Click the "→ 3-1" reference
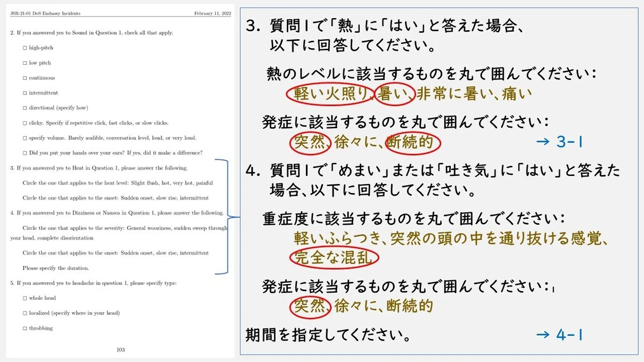 pos(559,142)
